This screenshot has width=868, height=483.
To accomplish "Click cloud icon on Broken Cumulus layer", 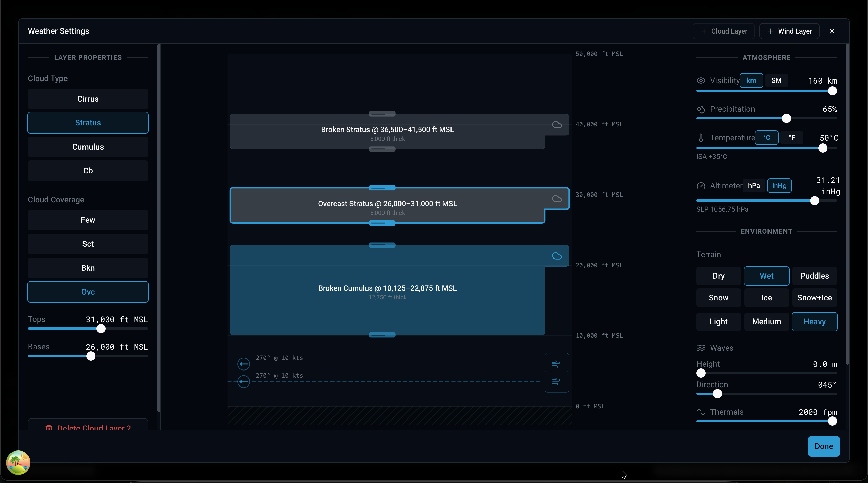I will click(557, 256).
